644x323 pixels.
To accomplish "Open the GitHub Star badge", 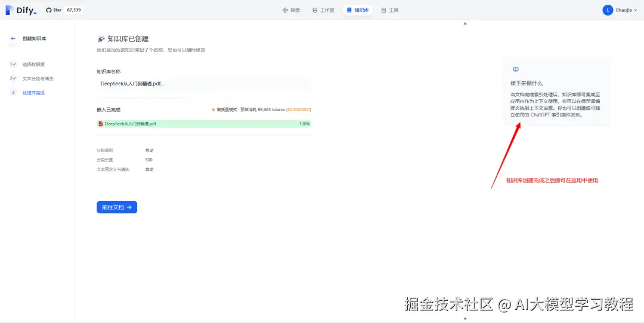I will pos(54,10).
